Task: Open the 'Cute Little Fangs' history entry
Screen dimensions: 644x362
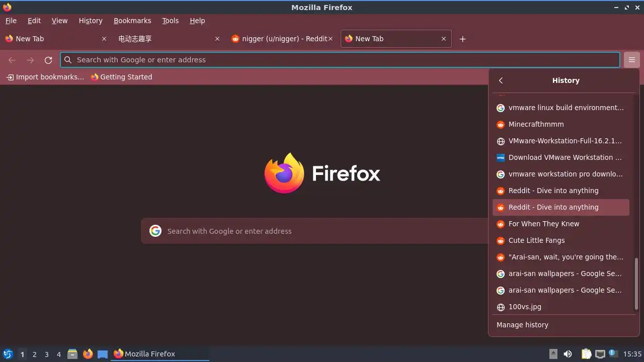Action: click(x=561, y=240)
